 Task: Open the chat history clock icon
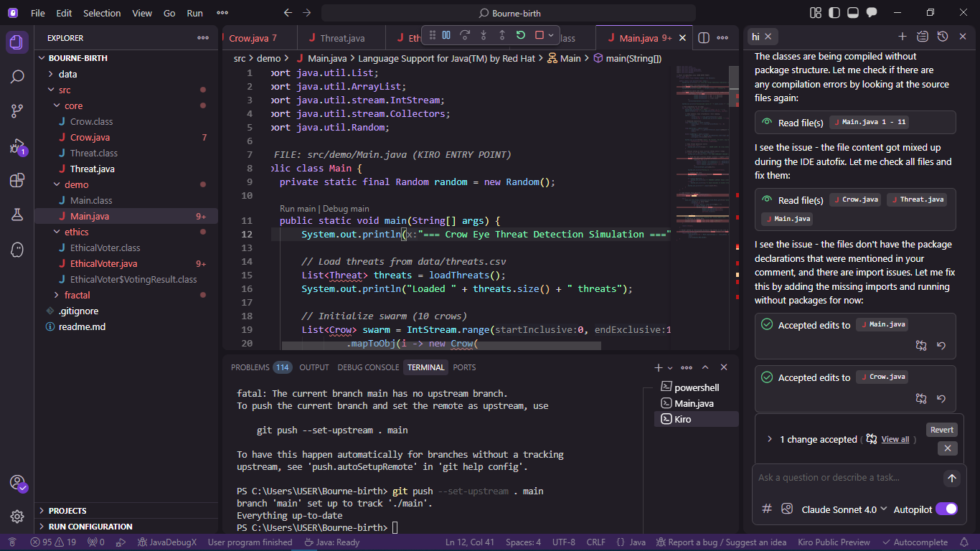[x=943, y=37]
